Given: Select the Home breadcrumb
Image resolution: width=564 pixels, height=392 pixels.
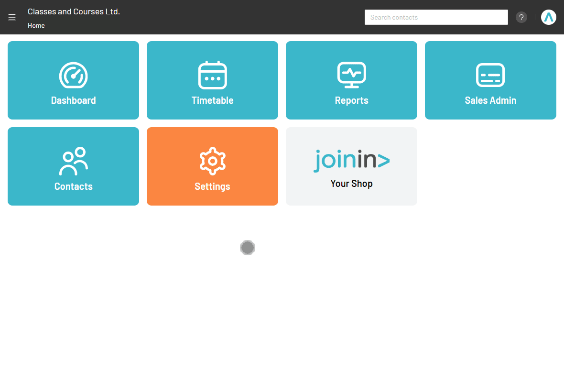Looking at the screenshot, I should pyautogui.click(x=36, y=26).
